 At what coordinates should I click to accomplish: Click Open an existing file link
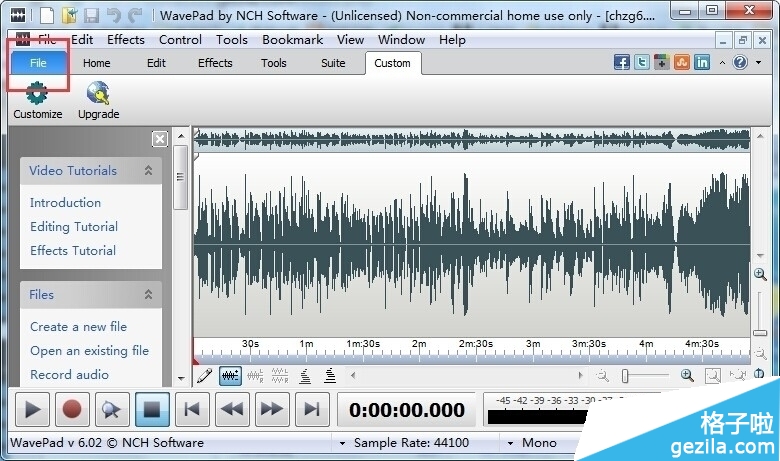[x=89, y=351]
